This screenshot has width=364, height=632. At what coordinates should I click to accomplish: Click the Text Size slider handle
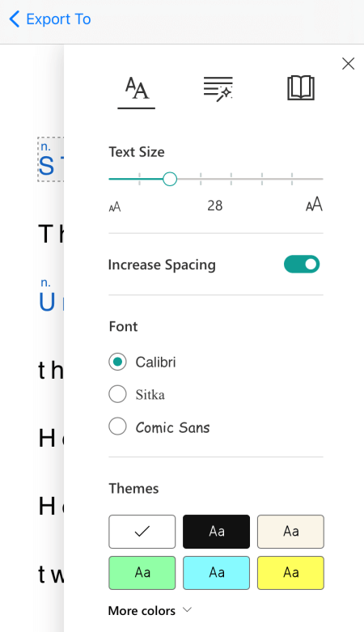[170, 179]
